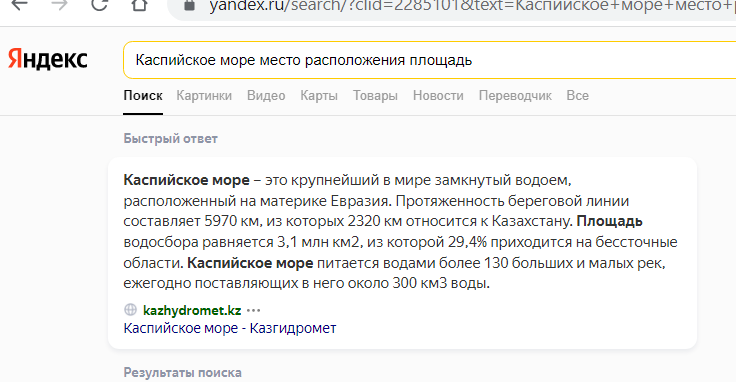Open the Карты tab
The width and height of the screenshot is (736, 382).
coord(319,96)
